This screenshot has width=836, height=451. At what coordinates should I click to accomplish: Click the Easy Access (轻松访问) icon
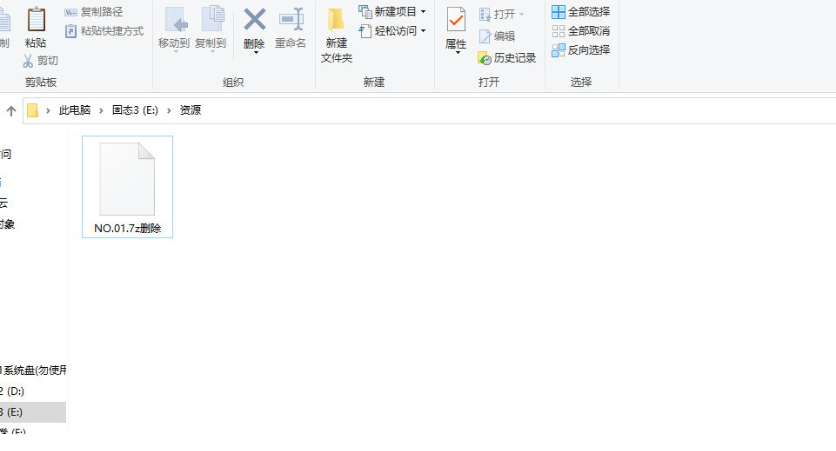coord(365,31)
